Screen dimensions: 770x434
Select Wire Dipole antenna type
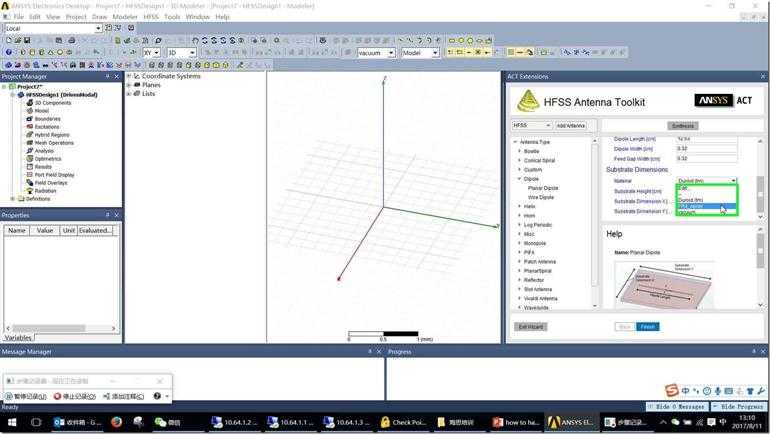click(541, 197)
